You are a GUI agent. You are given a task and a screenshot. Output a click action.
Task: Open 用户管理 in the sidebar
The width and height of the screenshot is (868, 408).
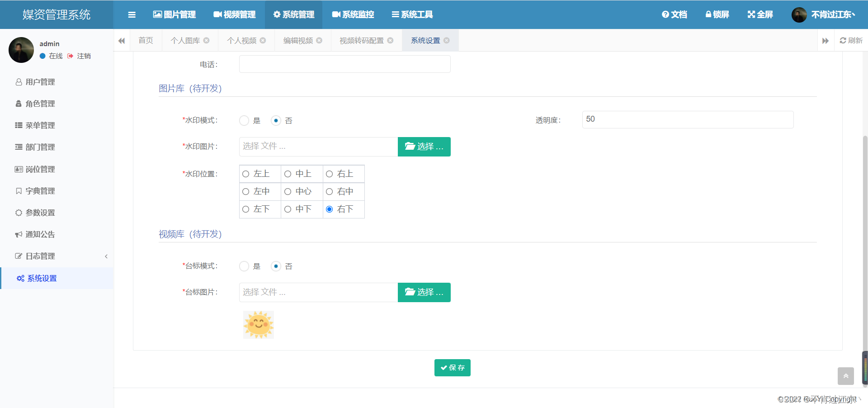pyautogui.click(x=57, y=82)
